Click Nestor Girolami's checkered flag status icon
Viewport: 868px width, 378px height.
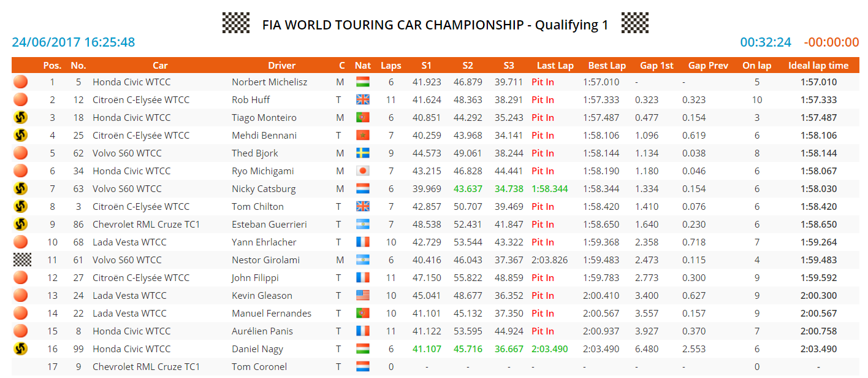22,260
